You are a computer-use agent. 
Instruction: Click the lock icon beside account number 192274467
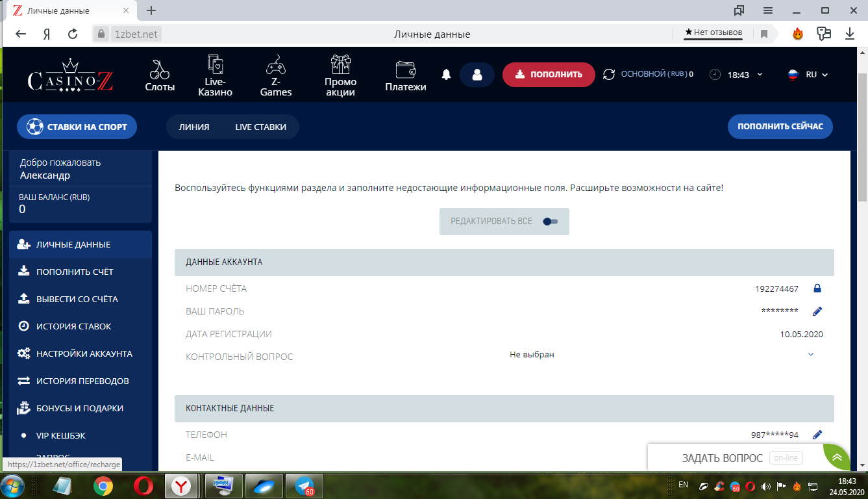click(x=817, y=288)
